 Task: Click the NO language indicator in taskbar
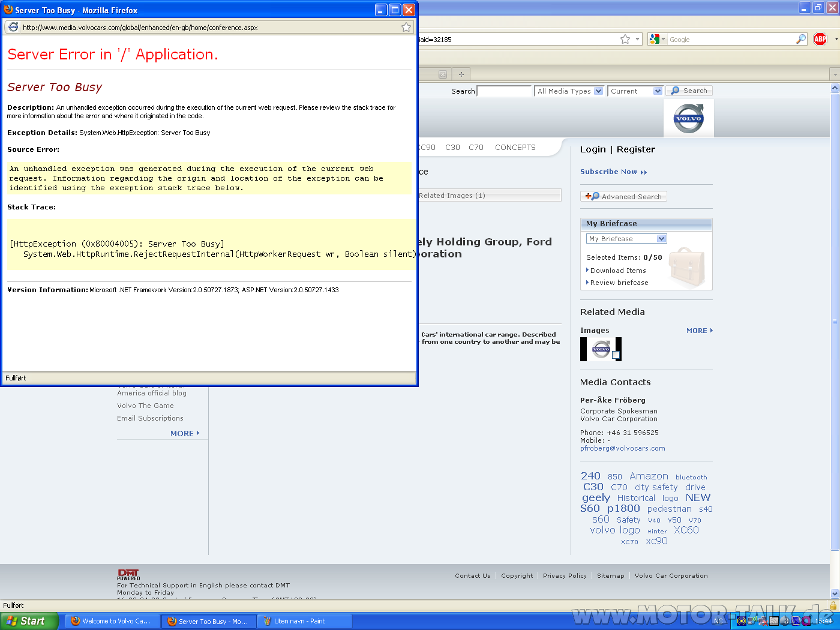click(718, 621)
